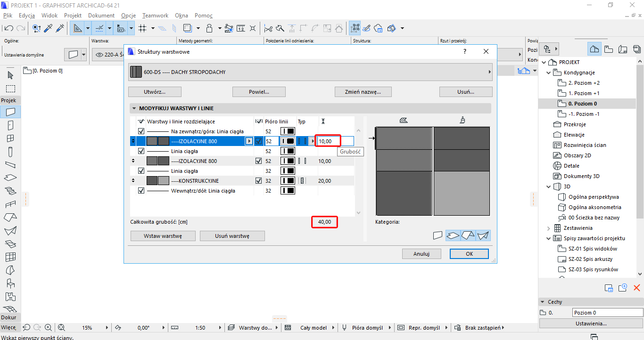The height and width of the screenshot is (340, 644).
Task: Click the Usuń warstwę button
Action: 232,236
